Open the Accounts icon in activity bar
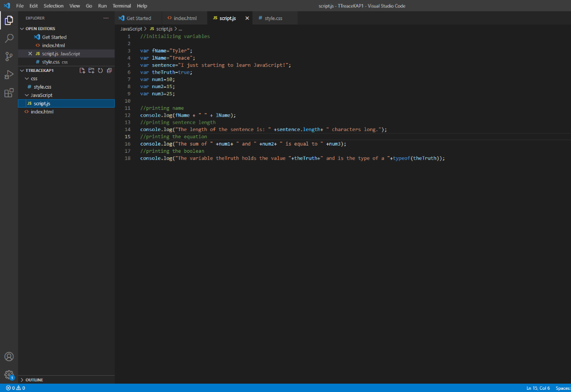Screen dimensions: 571x392 click(x=9, y=357)
